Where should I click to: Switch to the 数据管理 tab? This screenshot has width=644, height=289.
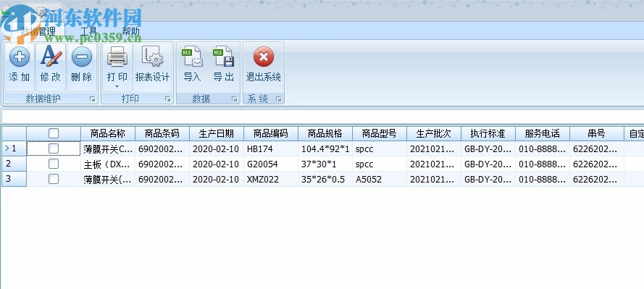click(38, 31)
